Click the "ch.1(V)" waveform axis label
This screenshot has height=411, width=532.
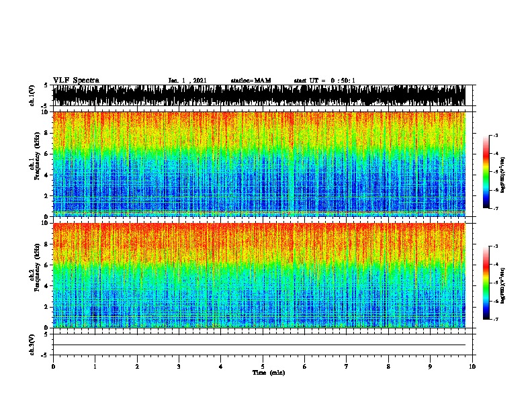[x=32, y=95]
